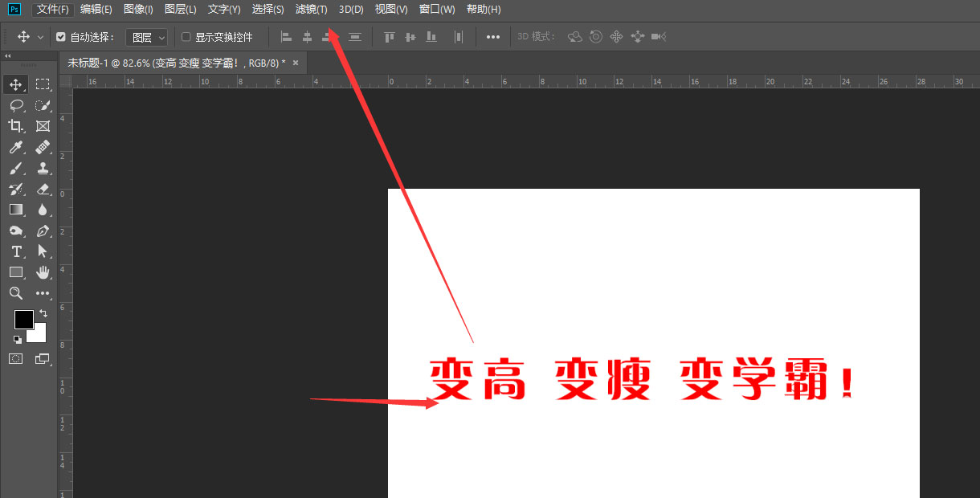Select the Lasso tool
The image size is (980, 498).
(x=16, y=105)
